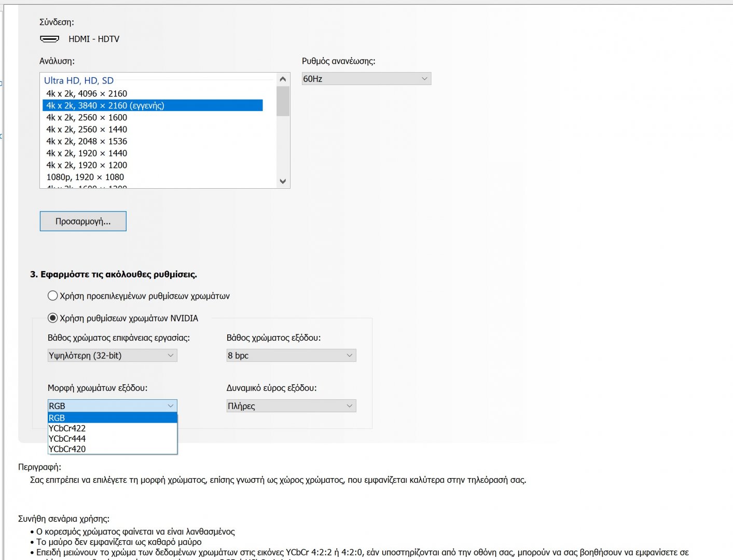This screenshot has width=733, height=560.
Task: Select the 4096 × 2160 resolution
Action: pyautogui.click(x=87, y=94)
